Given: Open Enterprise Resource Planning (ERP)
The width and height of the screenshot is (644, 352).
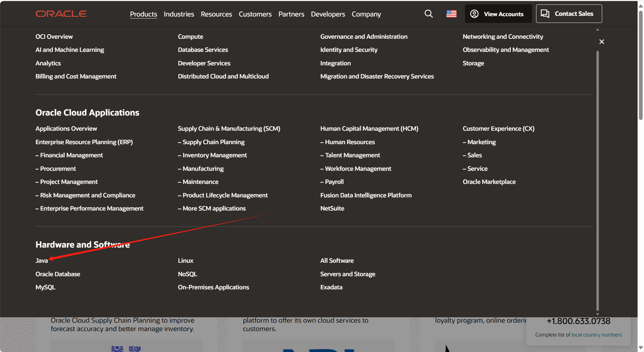Looking at the screenshot, I should point(84,142).
